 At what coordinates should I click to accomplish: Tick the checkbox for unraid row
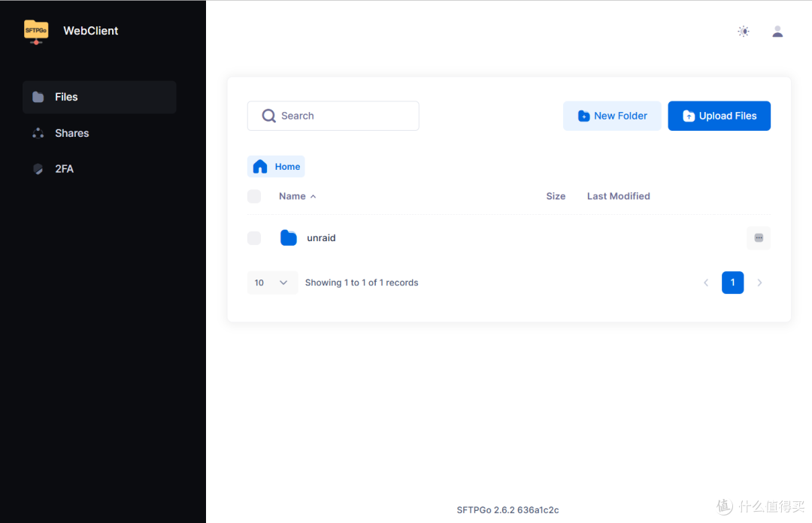(254, 237)
